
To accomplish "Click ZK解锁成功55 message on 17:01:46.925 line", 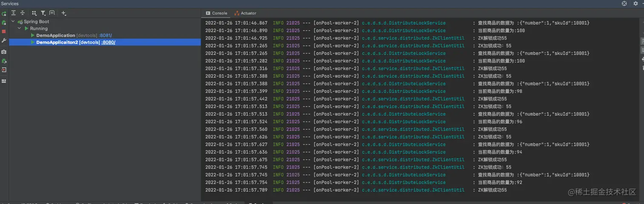I will coord(492,38).
